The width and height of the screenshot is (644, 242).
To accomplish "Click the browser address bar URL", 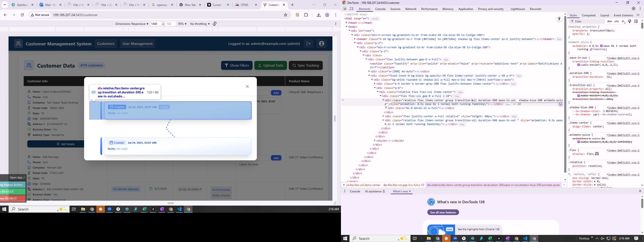I will (76, 15).
